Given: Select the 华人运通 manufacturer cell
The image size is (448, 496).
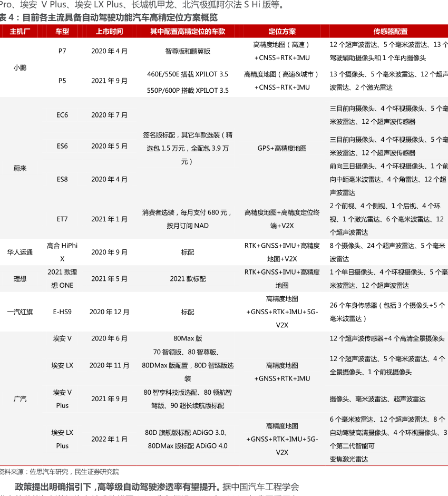Looking at the screenshot, I should [20, 252].
